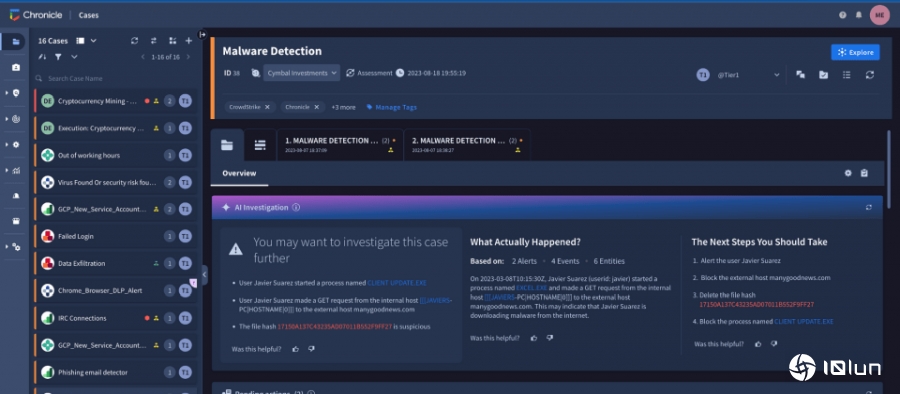The image size is (900, 394).
Task: Thumbs down the Next Steps suggestions
Action: pos(774,344)
